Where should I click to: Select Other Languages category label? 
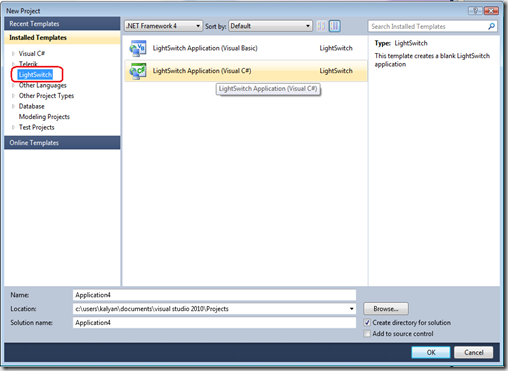coord(42,85)
